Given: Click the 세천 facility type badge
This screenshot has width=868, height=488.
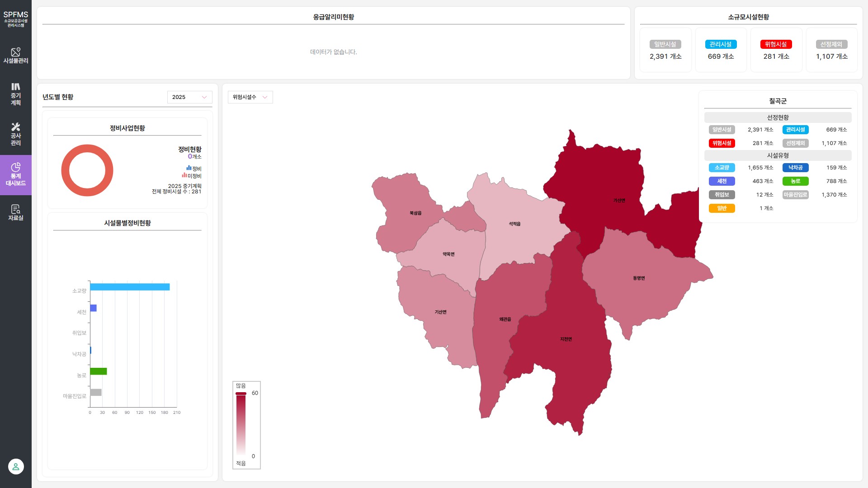Looking at the screenshot, I should point(722,181).
